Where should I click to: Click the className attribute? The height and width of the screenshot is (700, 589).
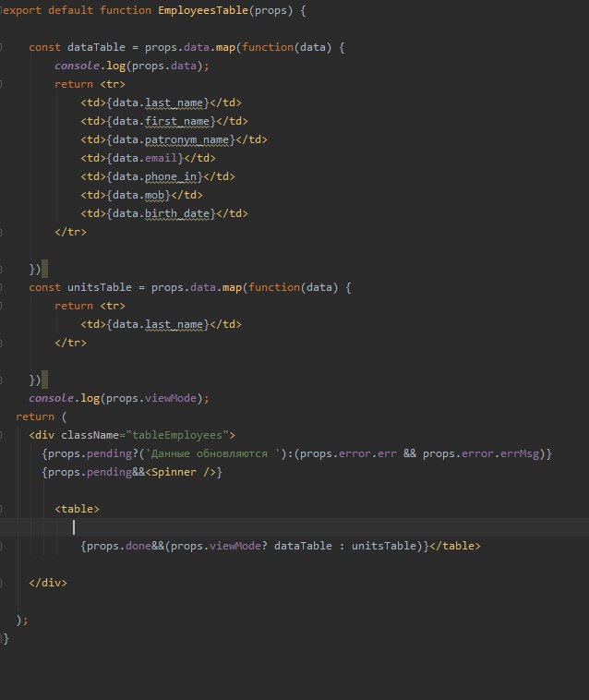pyautogui.click(x=90, y=435)
